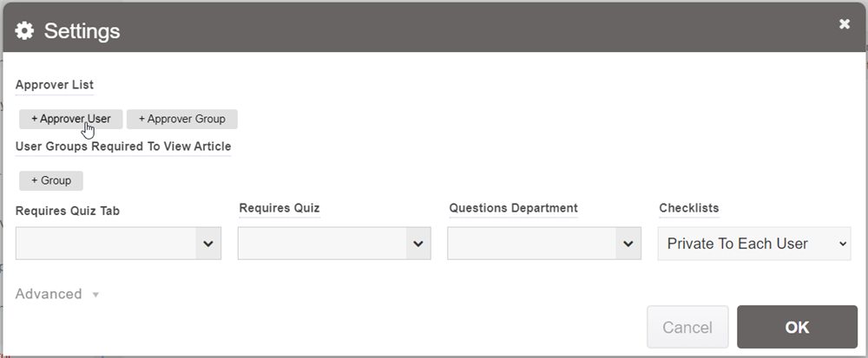Click the "Approver List" heading
The image size is (868, 358).
click(55, 85)
